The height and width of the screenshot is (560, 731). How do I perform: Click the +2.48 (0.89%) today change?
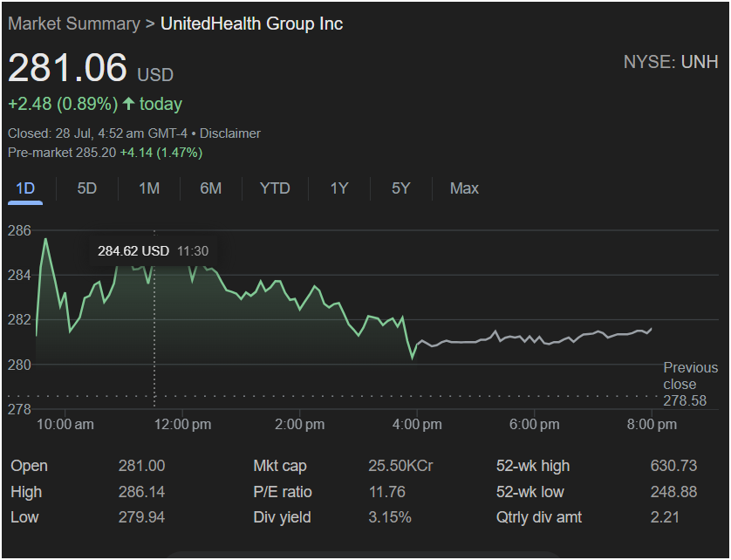(95, 104)
